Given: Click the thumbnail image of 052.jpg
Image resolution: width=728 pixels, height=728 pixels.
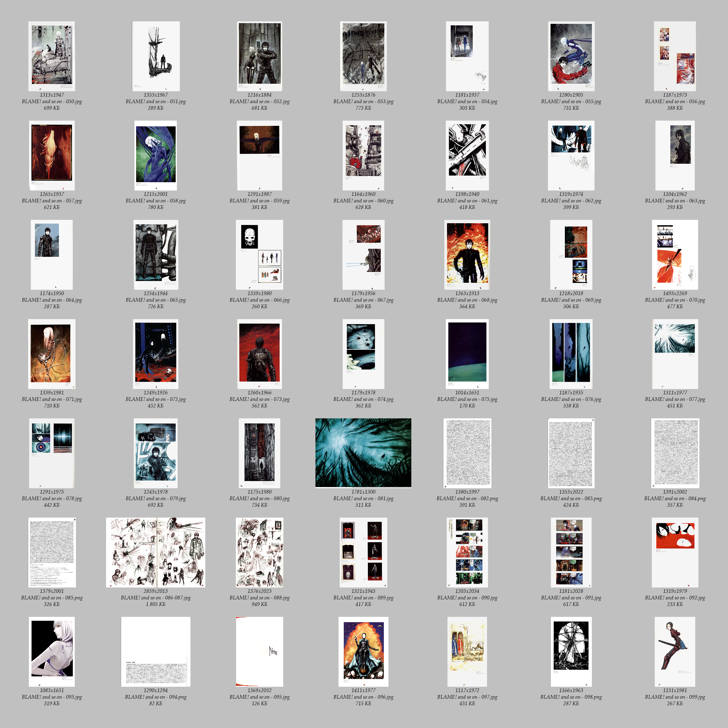Looking at the screenshot, I should click(x=260, y=56).
